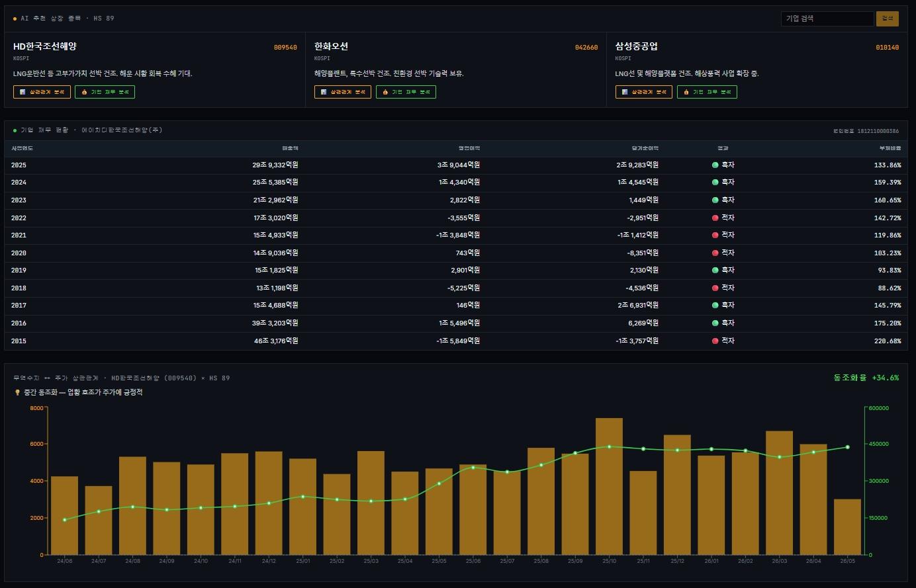Open 기업 재무 분석 for 삼성중공업
The width and height of the screenshot is (916, 588).
pyautogui.click(x=707, y=92)
